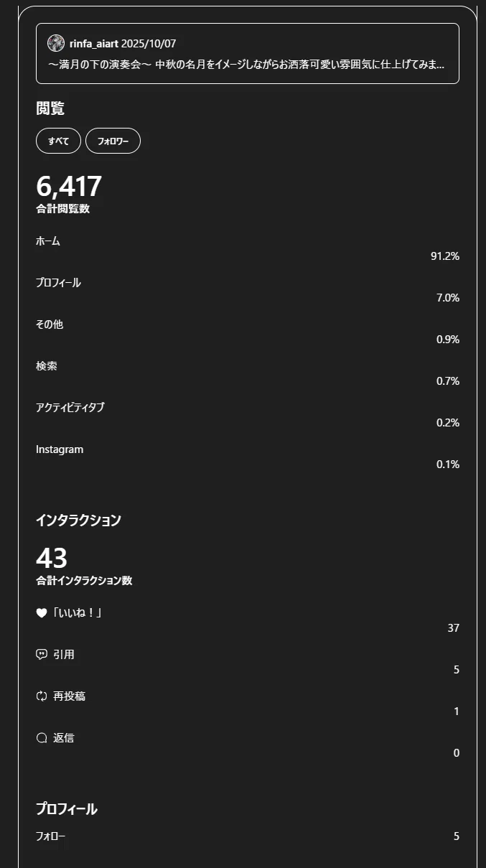The height and width of the screenshot is (868, 486).
Task: Select the すべて filter pill
Action: coord(58,141)
